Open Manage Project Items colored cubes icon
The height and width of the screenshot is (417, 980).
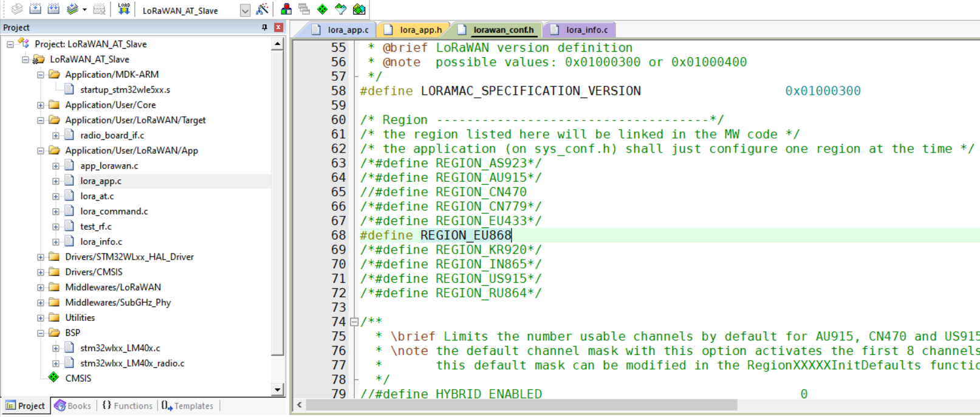(x=286, y=9)
